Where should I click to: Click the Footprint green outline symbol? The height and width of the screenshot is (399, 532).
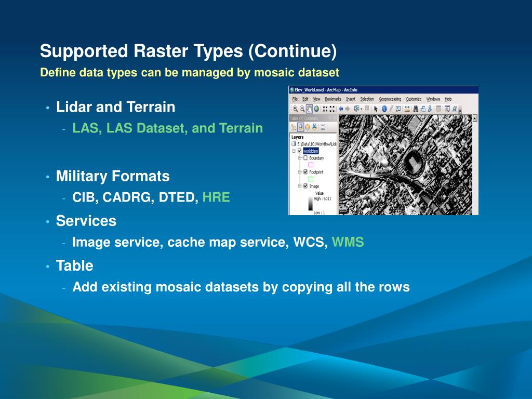tap(311, 179)
